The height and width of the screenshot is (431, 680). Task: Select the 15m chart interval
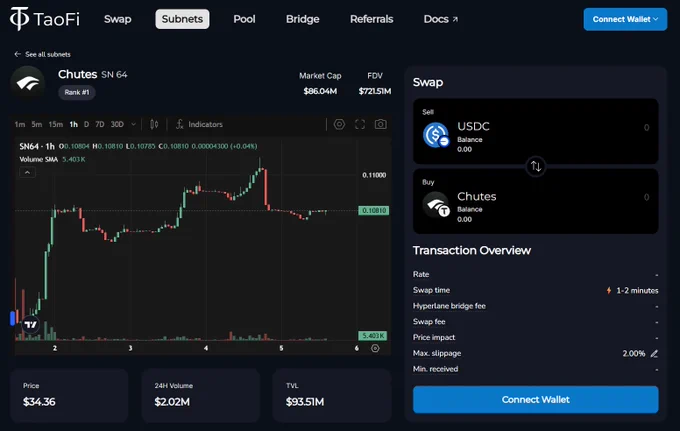(x=56, y=124)
